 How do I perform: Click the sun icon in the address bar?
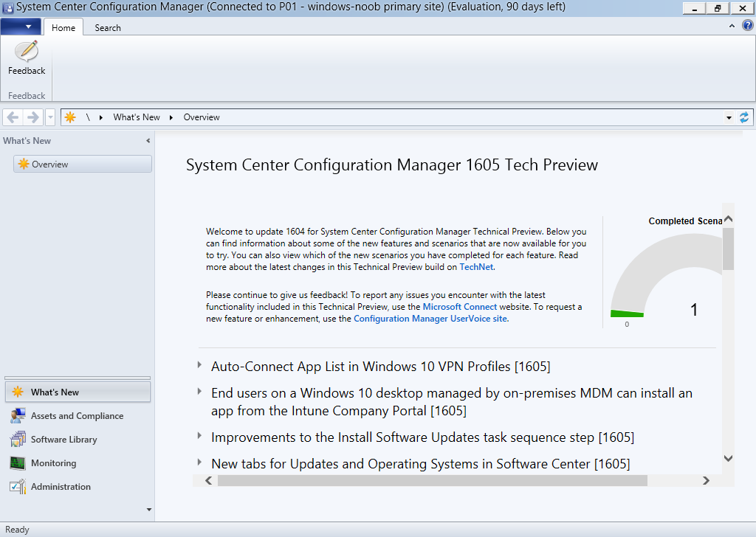pyautogui.click(x=70, y=117)
